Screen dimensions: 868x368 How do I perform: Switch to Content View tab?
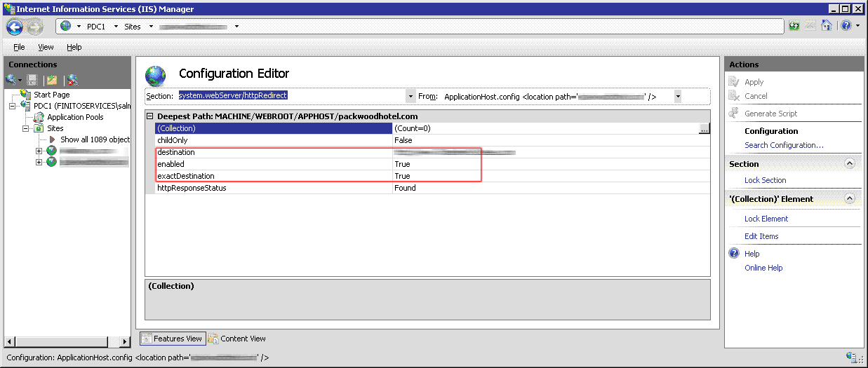[237, 339]
